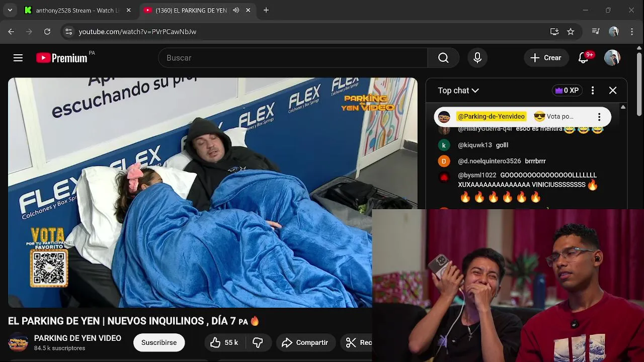Click the Compartir share button

point(305,342)
